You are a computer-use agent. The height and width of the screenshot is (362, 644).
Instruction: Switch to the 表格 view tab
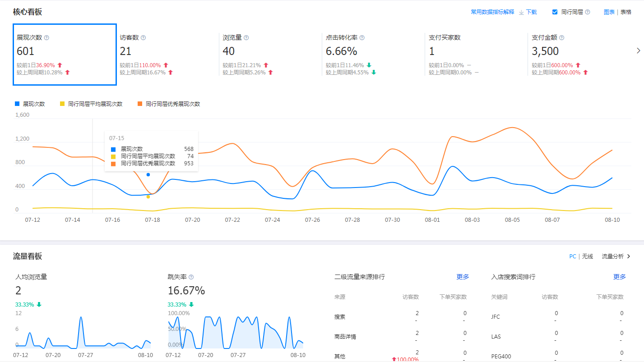click(626, 12)
